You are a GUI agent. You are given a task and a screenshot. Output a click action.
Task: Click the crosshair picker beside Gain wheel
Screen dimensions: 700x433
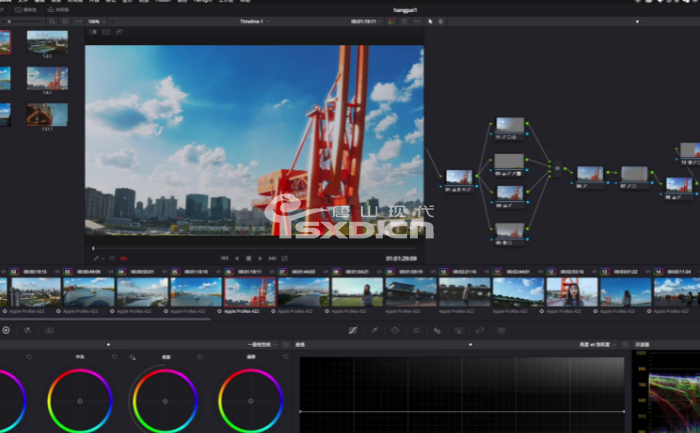[x=133, y=357]
